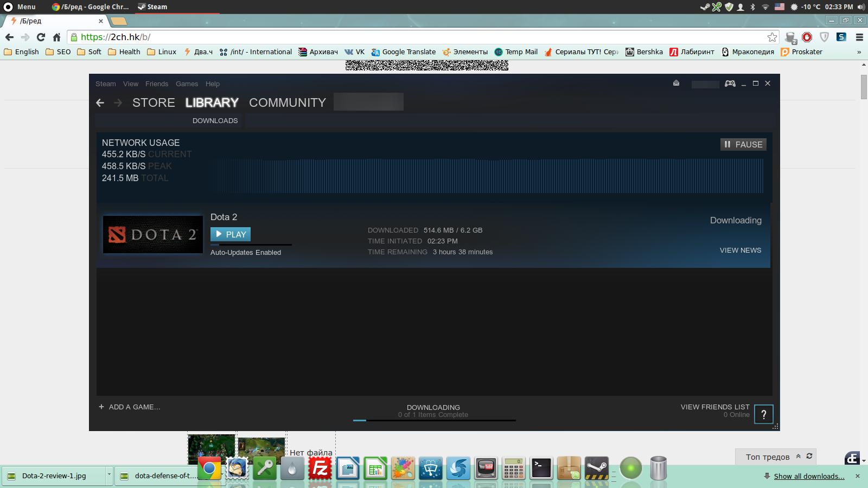Open the Steam inbox envelope icon

tap(676, 83)
